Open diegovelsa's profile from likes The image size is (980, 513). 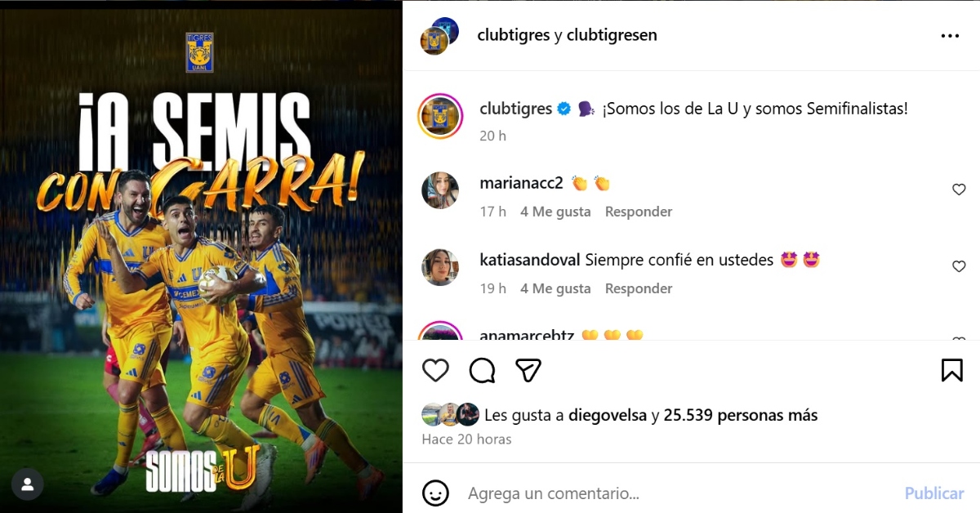click(608, 415)
